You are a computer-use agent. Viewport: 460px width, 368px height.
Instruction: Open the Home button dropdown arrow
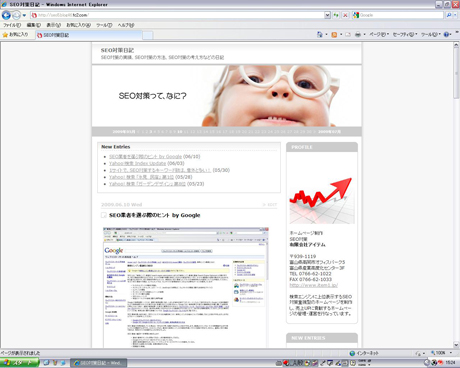point(326,34)
